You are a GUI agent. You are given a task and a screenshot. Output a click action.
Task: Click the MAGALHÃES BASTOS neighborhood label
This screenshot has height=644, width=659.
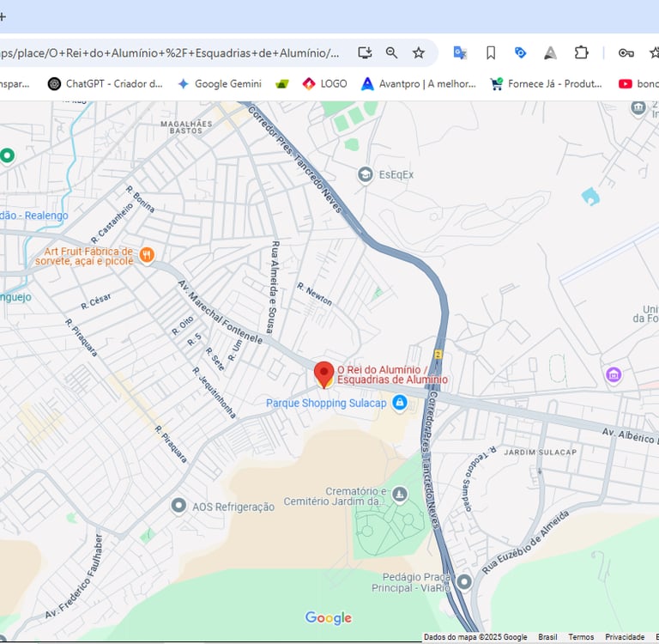point(186,127)
